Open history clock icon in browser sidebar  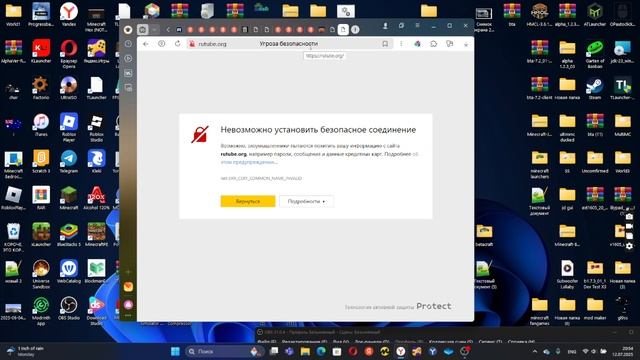(x=128, y=44)
